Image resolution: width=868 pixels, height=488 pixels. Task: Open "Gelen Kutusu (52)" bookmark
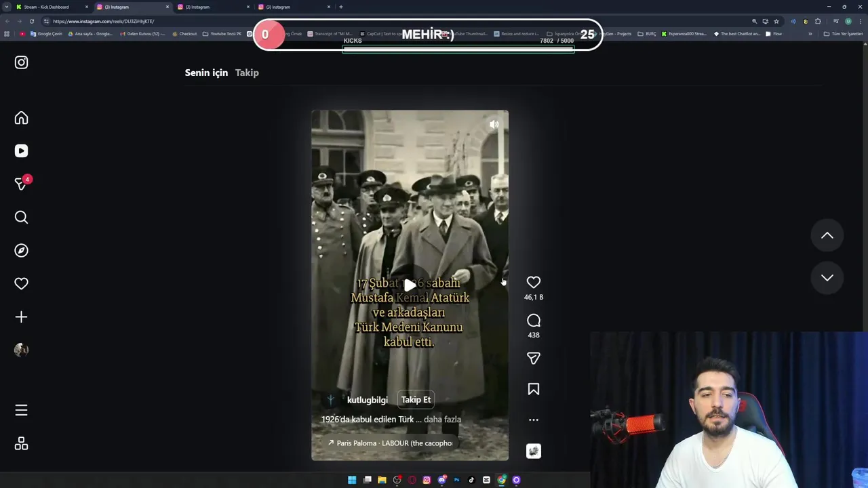(x=141, y=34)
